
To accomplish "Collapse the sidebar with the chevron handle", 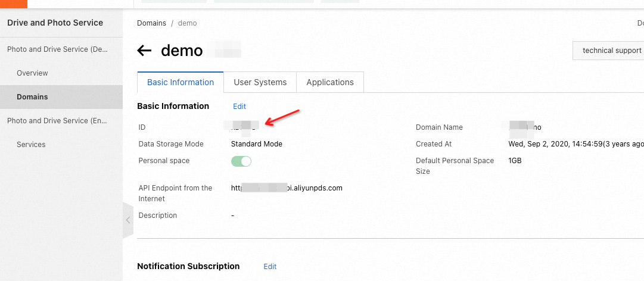I will (127, 220).
